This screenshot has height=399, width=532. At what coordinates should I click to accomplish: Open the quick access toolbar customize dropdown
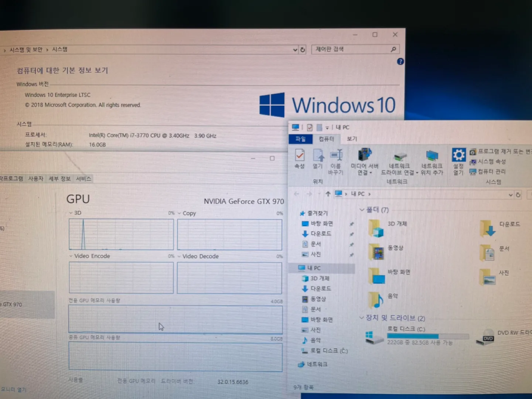(x=327, y=128)
